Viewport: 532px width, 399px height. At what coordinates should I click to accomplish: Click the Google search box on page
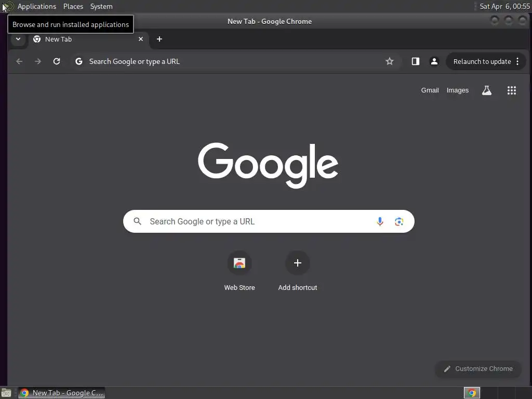click(269, 221)
